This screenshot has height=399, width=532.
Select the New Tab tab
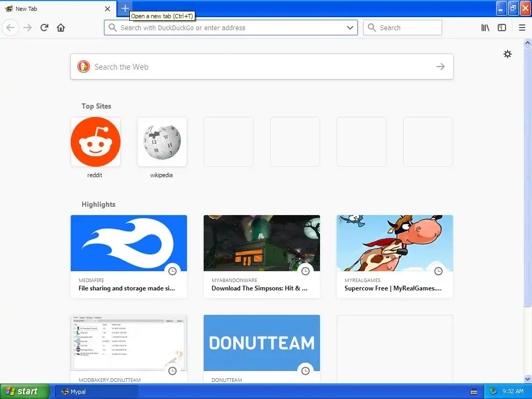click(x=58, y=9)
